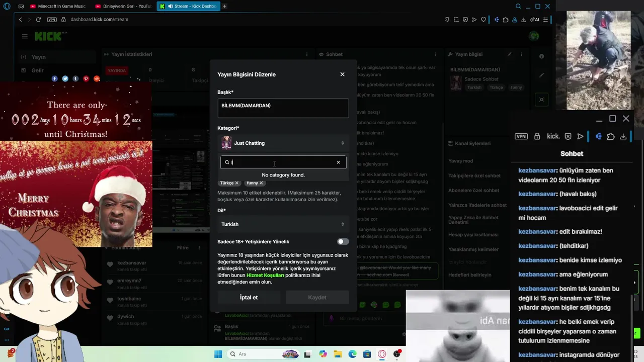Remove the funny tag

[x=261, y=183]
